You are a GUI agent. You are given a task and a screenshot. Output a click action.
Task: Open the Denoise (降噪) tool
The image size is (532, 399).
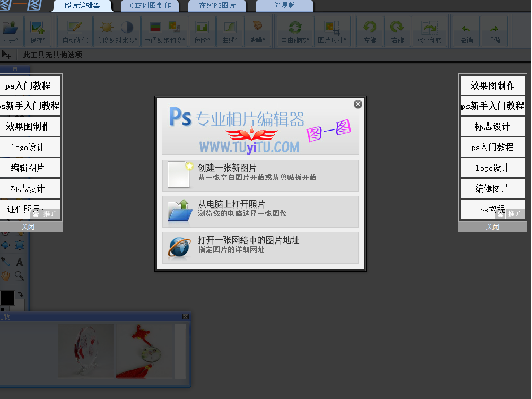[x=257, y=31]
